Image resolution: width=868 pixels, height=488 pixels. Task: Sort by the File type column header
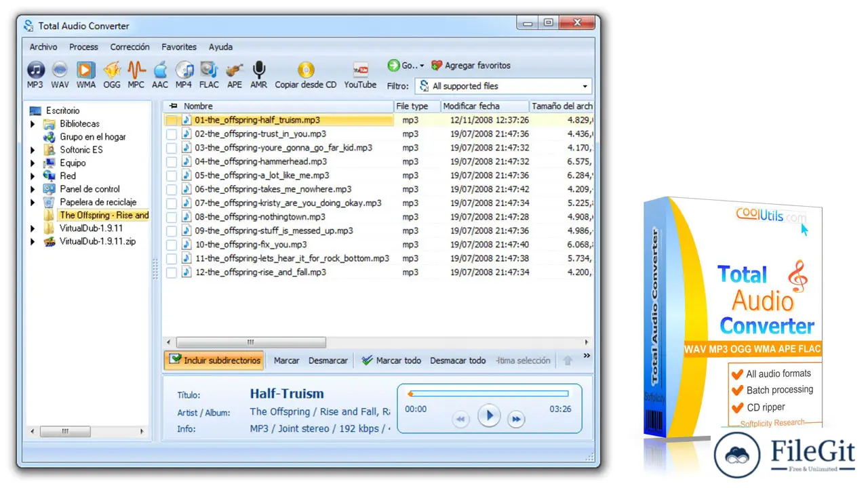(416, 106)
